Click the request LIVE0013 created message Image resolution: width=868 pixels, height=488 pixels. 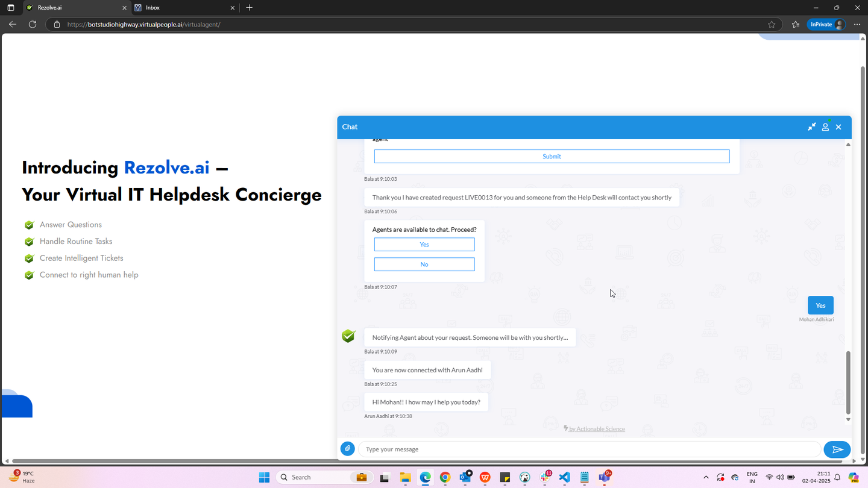522,198
